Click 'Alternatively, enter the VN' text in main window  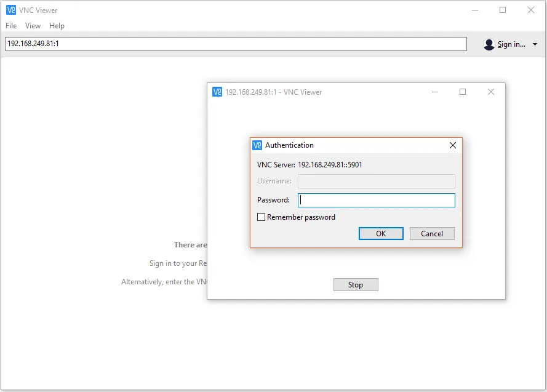[164, 282]
